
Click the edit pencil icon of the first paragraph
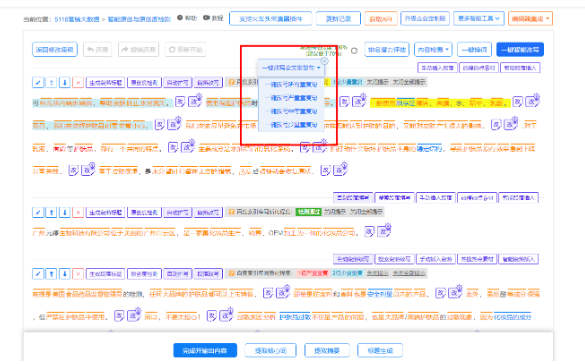coord(38,82)
